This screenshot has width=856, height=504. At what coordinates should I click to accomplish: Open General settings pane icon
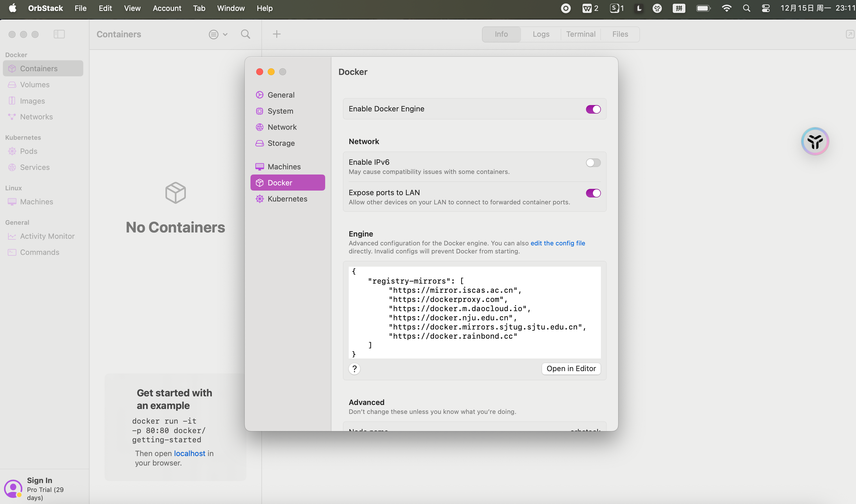[260, 95]
